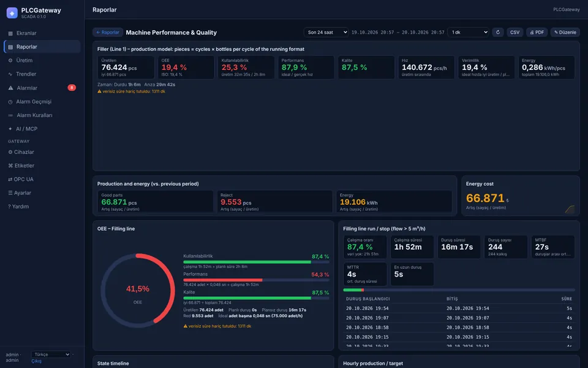Click the Çalışma oranı 87,4 % tile
Image resolution: width=588 pixels, height=368 pixels.
pos(365,247)
